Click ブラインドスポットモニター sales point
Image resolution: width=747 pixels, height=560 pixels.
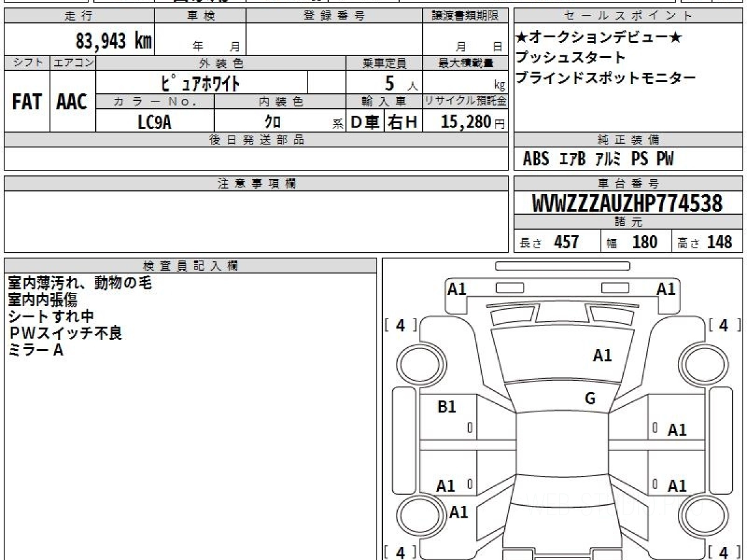point(606,78)
